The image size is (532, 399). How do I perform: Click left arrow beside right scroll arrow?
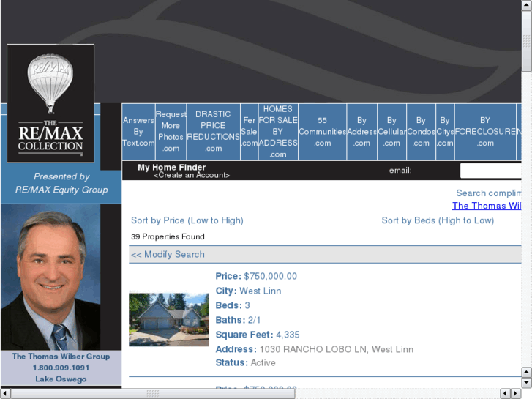(x=506, y=394)
